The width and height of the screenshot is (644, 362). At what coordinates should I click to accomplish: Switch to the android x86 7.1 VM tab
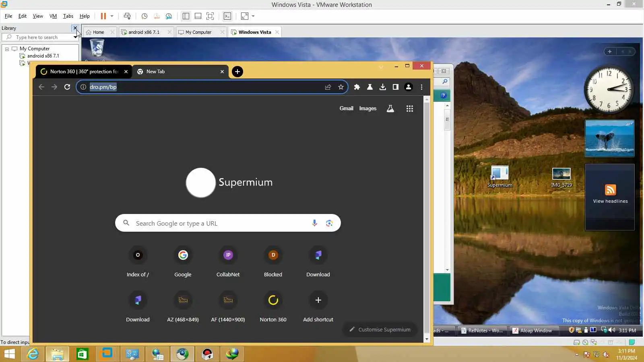tap(144, 32)
